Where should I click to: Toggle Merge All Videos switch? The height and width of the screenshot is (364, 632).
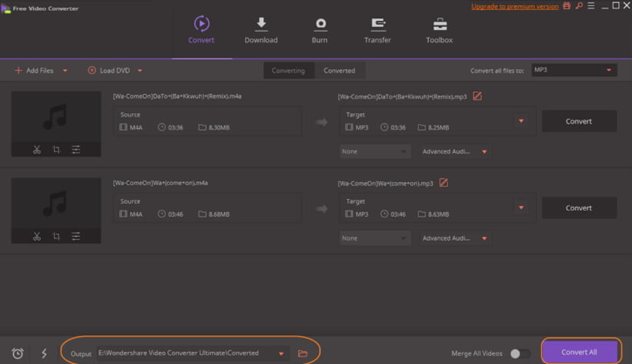point(519,354)
